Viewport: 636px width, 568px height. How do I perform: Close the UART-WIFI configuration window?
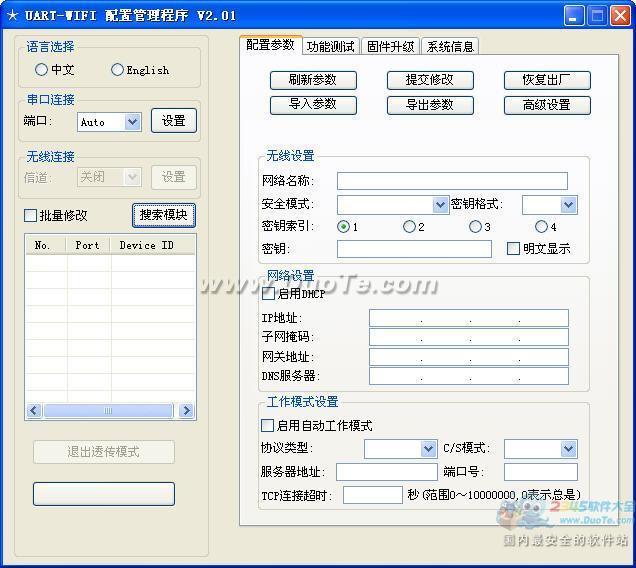(621, 16)
